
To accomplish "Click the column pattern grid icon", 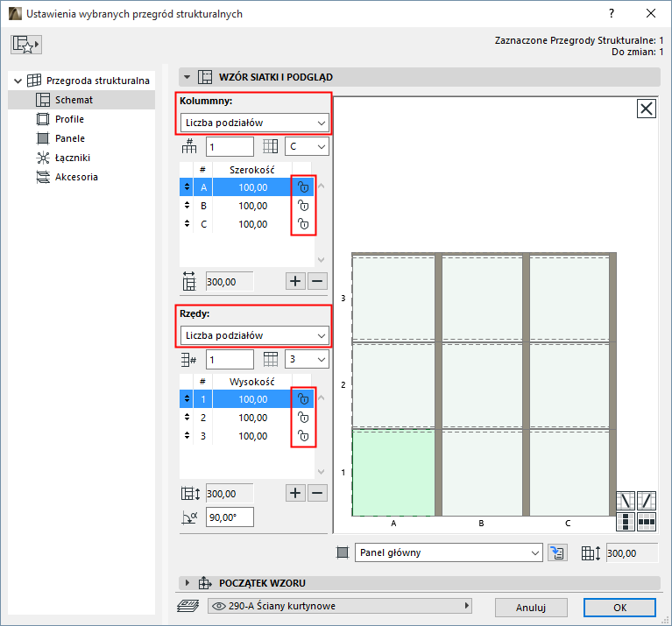I will point(270,146).
